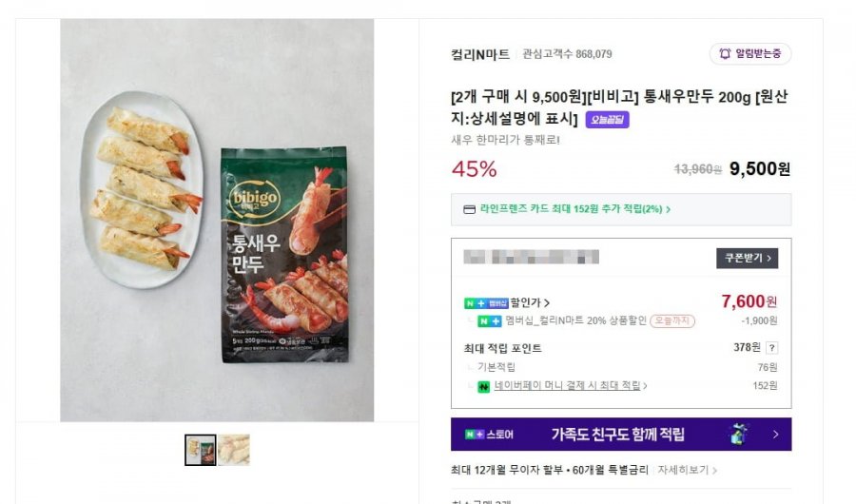Select the first product thumbnail
The width and height of the screenshot is (856, 504).
(x=201, y=450)
